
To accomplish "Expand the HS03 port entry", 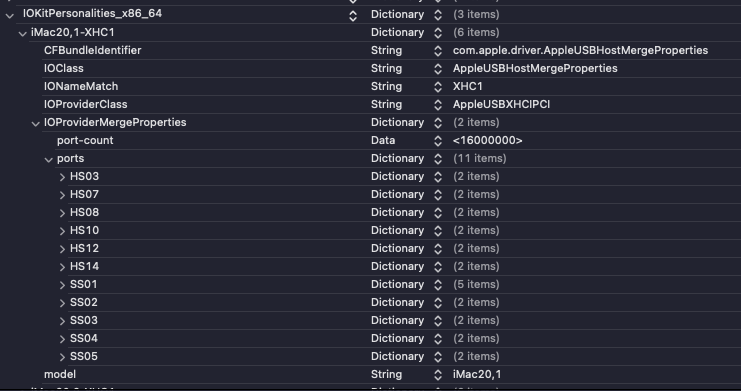I will [x=62, y=177].
